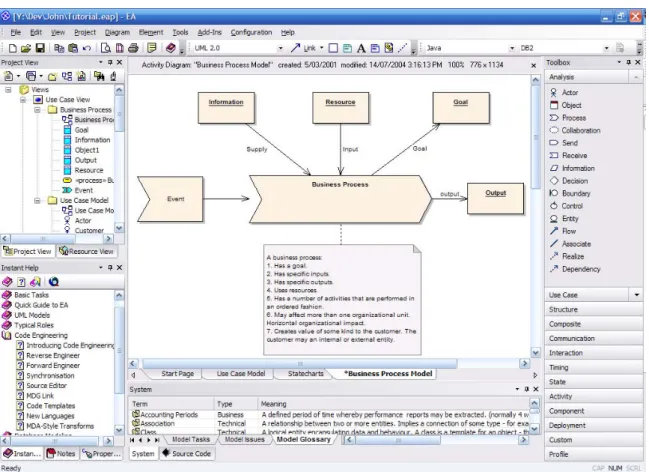Click the Event shape in diagram
The width and height of the screenshot is (649, 472).
tap(171, 199)
